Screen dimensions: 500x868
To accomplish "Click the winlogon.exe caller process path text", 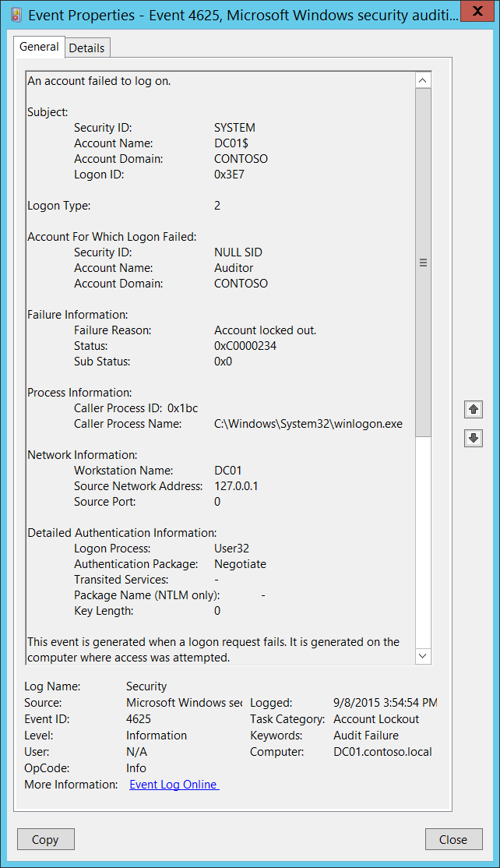I will 308,424.
